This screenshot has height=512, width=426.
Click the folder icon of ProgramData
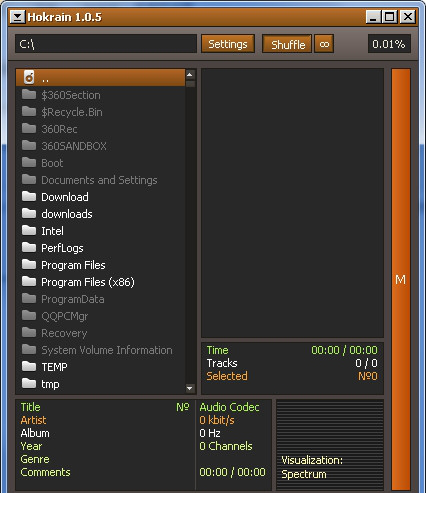(x=29, y=299)
